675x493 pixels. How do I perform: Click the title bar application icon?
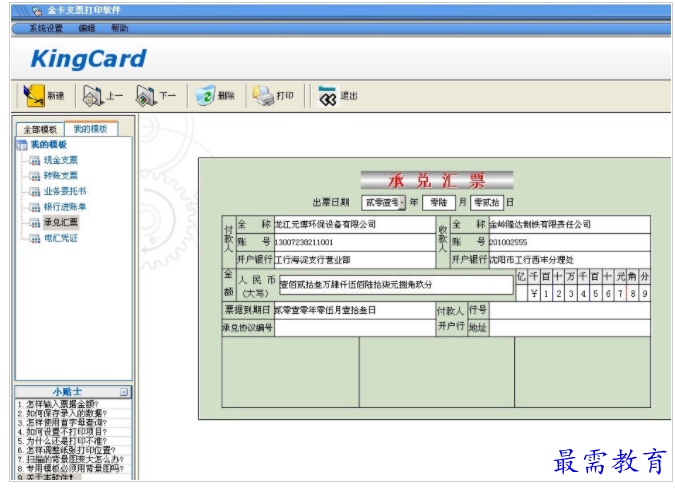37,11
